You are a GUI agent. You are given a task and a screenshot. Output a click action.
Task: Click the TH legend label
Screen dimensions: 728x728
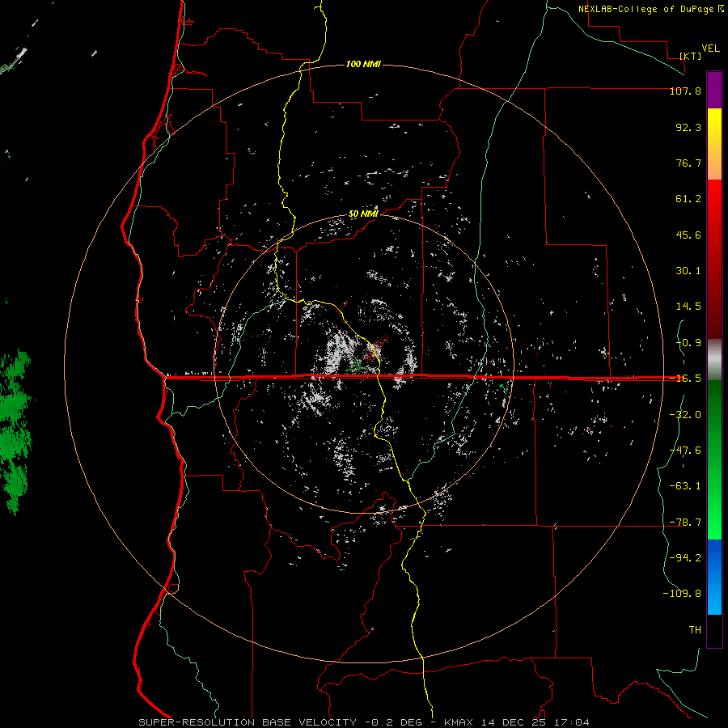pyautogui.click(x=695, y=630)
